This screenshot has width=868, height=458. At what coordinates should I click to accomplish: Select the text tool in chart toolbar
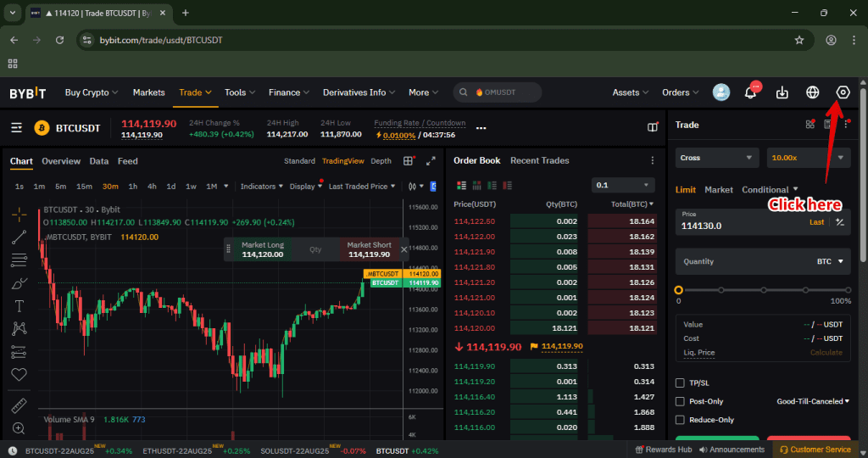19,305
